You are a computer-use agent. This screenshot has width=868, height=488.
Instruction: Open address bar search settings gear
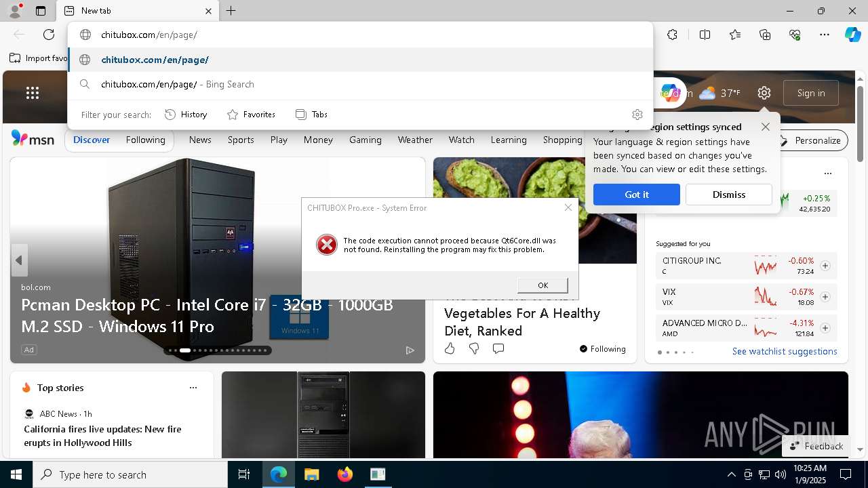[637, 115]
